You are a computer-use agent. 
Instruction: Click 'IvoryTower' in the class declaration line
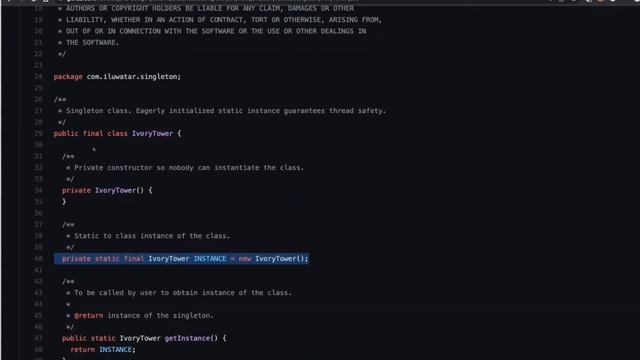tap(152, 133)
